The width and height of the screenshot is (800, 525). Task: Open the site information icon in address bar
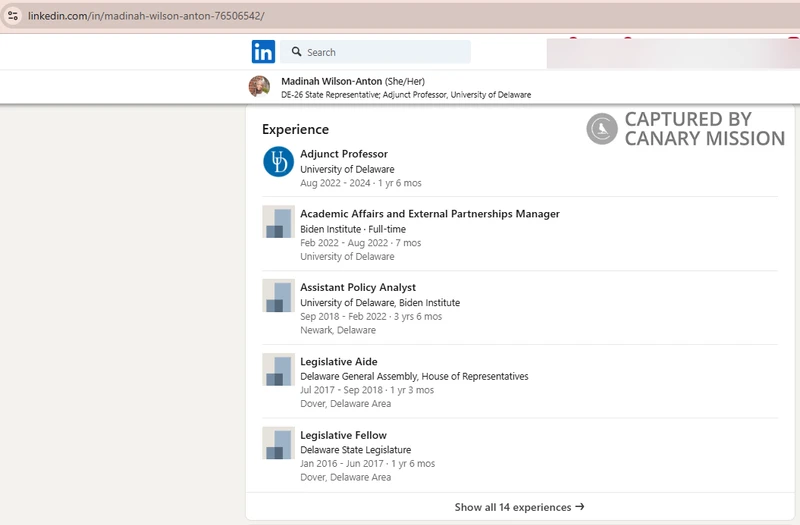click(x=13, y=16)
